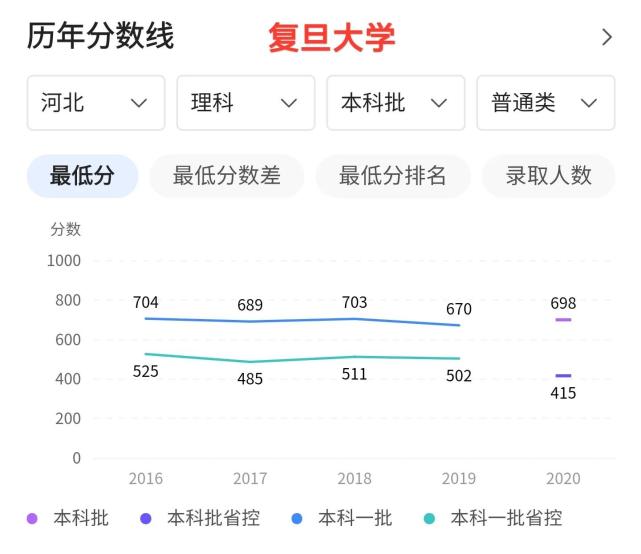Screen dimensions: 641x554
Task: Click the 本科批 legend label
Action: (x=81, y=518)
